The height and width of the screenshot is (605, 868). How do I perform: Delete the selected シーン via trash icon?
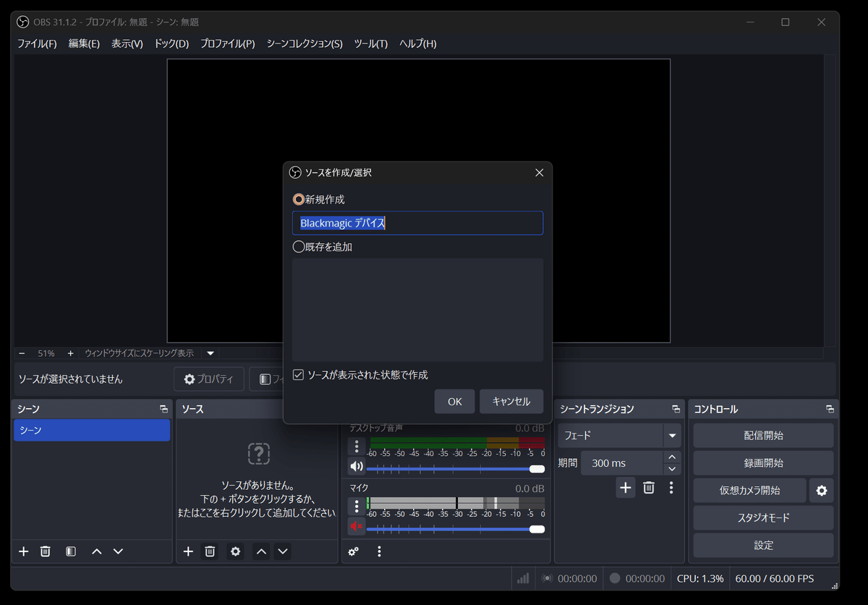45,551
